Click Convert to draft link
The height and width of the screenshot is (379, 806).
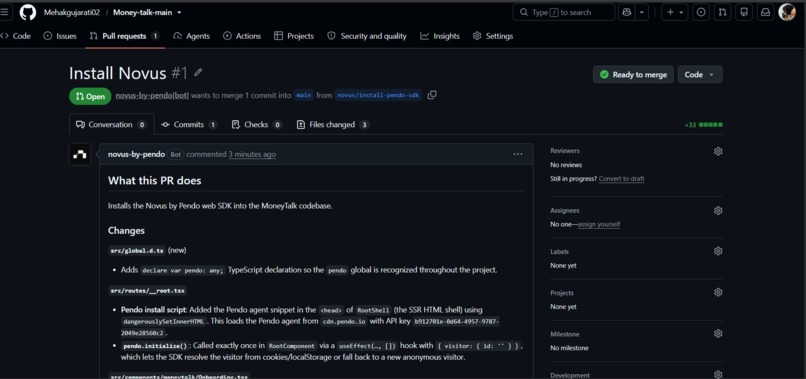click(621, 179)
